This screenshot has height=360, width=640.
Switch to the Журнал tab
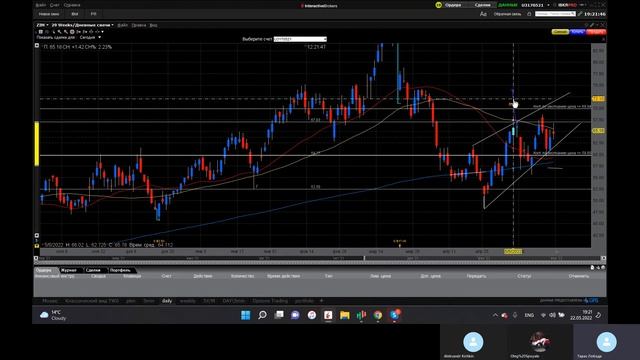pyautogui.click(x=69, y=270)
